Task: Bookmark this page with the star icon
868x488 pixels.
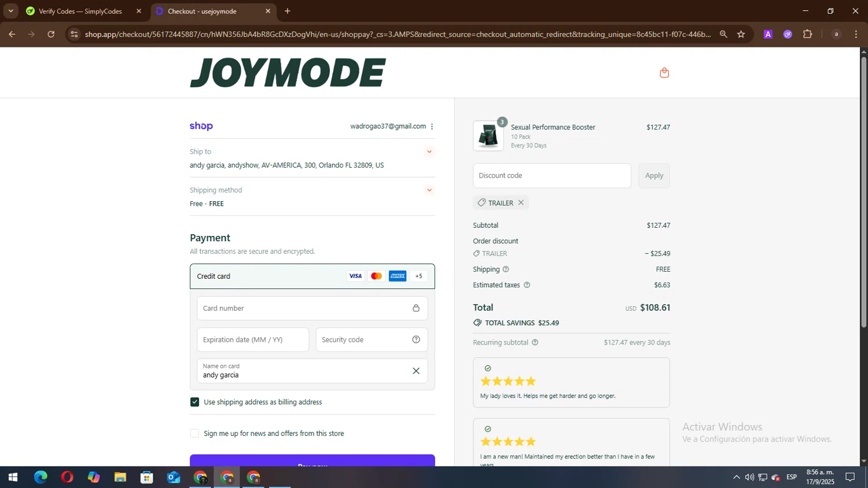Action: click(x=741, y=34)
